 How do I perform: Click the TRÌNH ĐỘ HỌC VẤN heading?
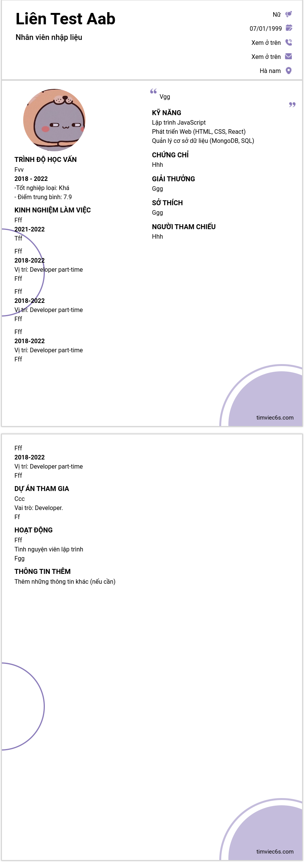tap(46, 159)
